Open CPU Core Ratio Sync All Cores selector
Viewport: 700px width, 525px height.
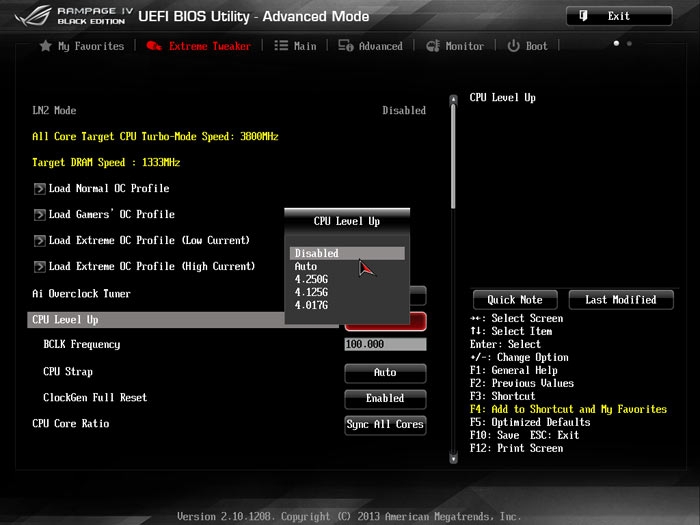click(385, 424)
